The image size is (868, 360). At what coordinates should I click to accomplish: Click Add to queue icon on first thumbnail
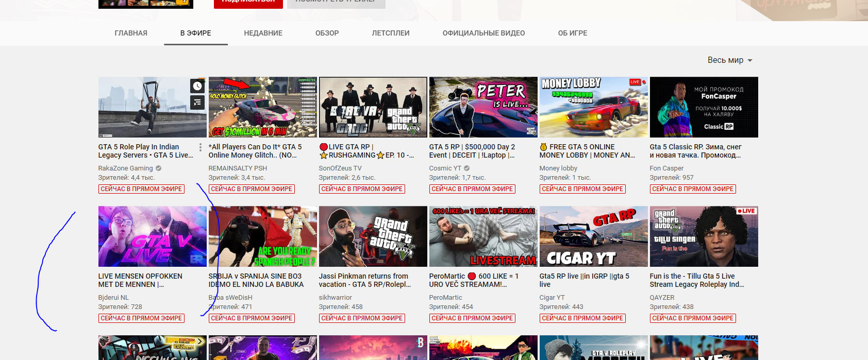(x=197, y=102)
